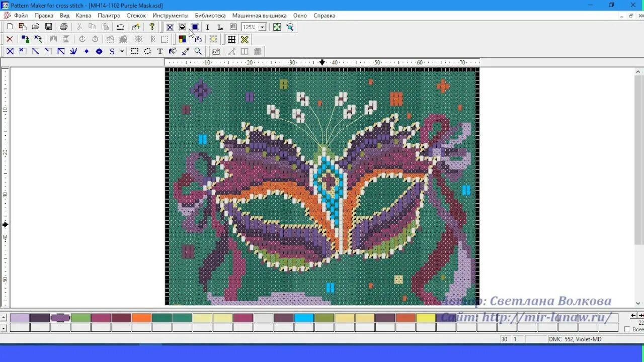
Task: Click the horizontal ruler above the pattern
Action: 322,62
